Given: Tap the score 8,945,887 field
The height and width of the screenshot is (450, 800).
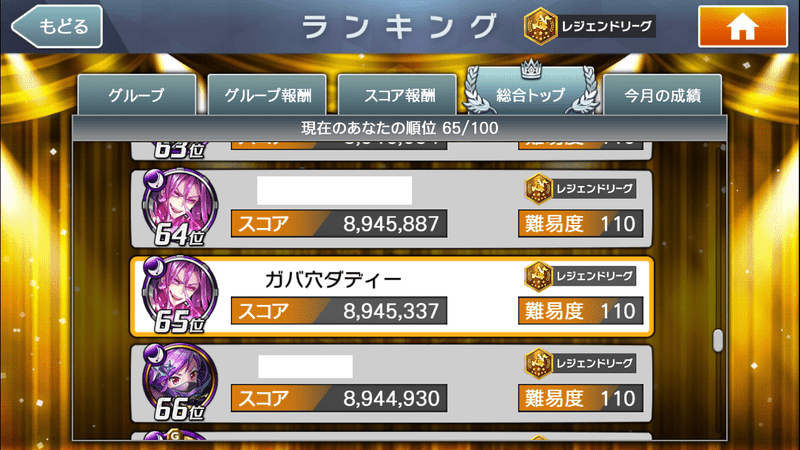Looking at the screenshot, I should pos(339,223).
